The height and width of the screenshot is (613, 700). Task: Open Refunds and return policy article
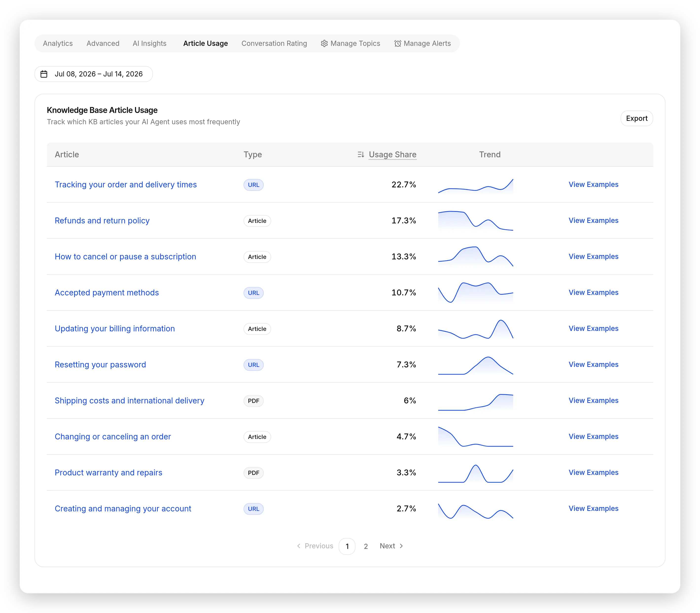[x=102, y=221]
